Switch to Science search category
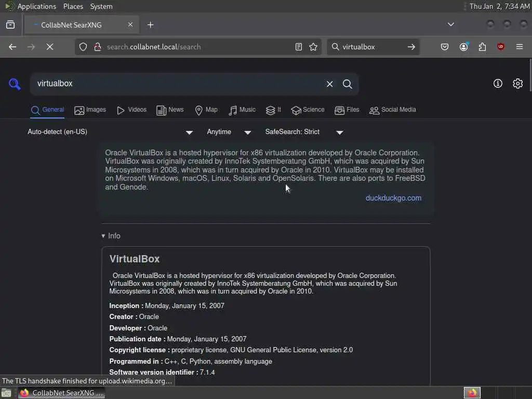 (x=308, y=110)
